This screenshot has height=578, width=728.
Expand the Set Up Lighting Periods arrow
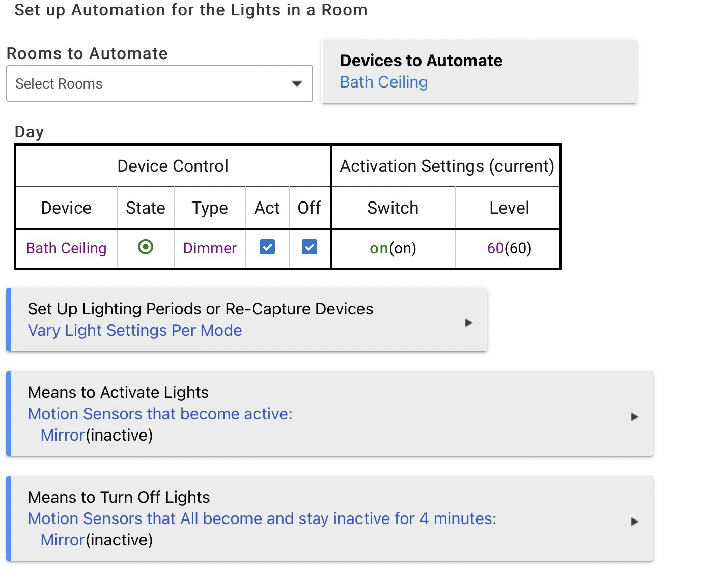[469, 323]
